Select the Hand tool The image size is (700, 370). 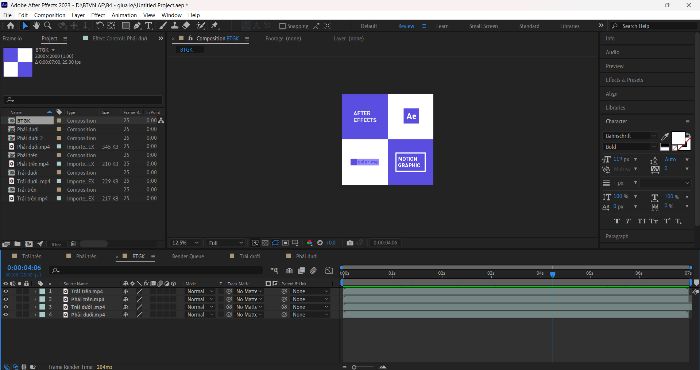tap(36, 26)
